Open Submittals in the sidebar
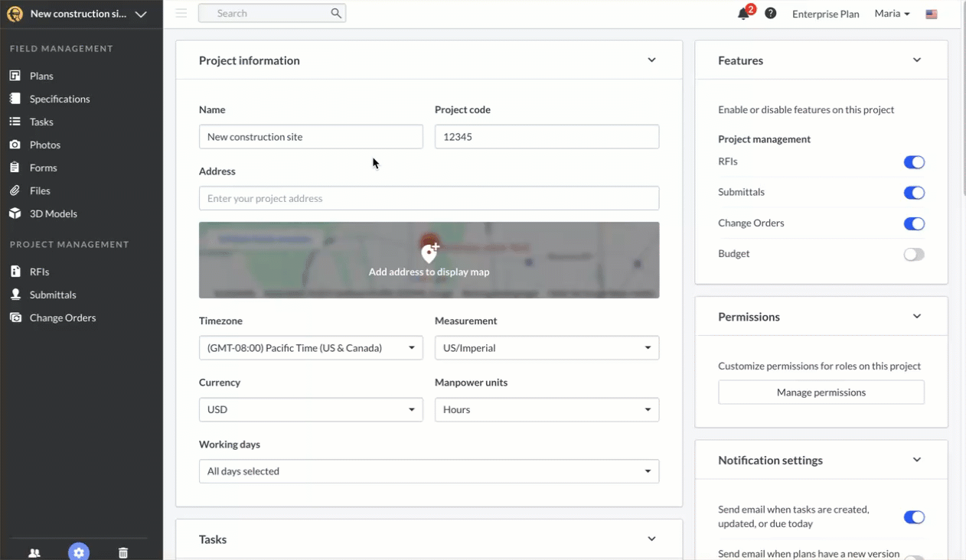Screen dimensions: 966x560 52,295
